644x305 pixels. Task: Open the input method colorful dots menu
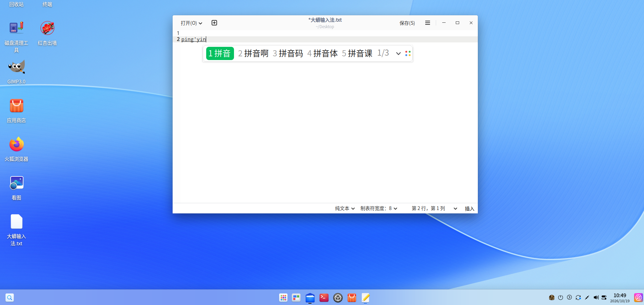click(408, 54)
